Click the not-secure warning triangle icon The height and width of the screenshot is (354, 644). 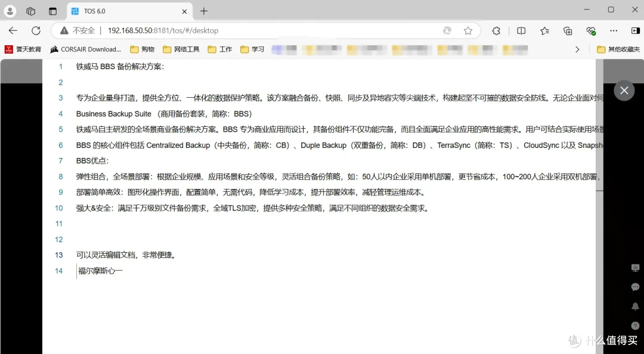point(64,30)
